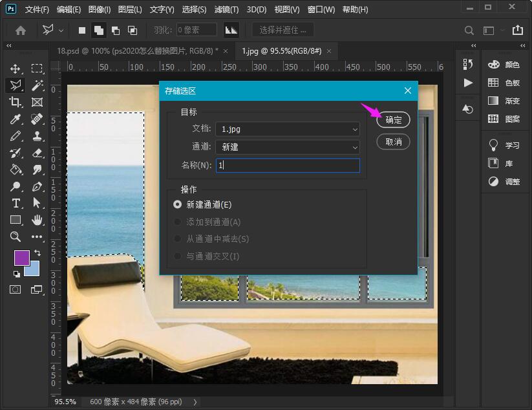Screen dimensions: 532x410
Task: Click the 95.5% zoom level field
Action: click(x=66, y=402)
